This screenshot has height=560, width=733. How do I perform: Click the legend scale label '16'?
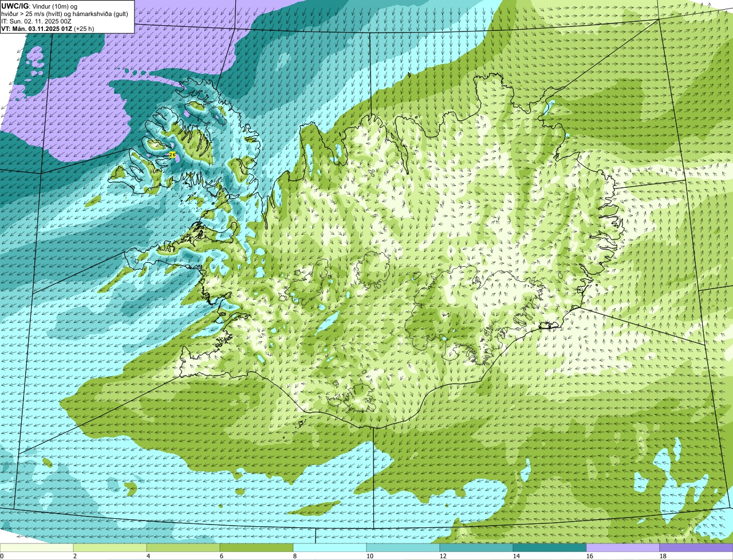pos(590,556)
